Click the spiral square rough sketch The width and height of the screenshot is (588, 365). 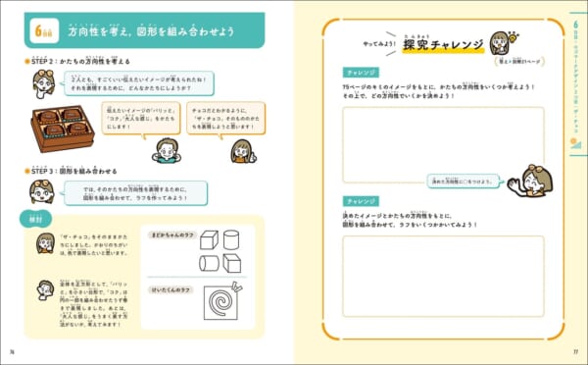pos(222,301)
